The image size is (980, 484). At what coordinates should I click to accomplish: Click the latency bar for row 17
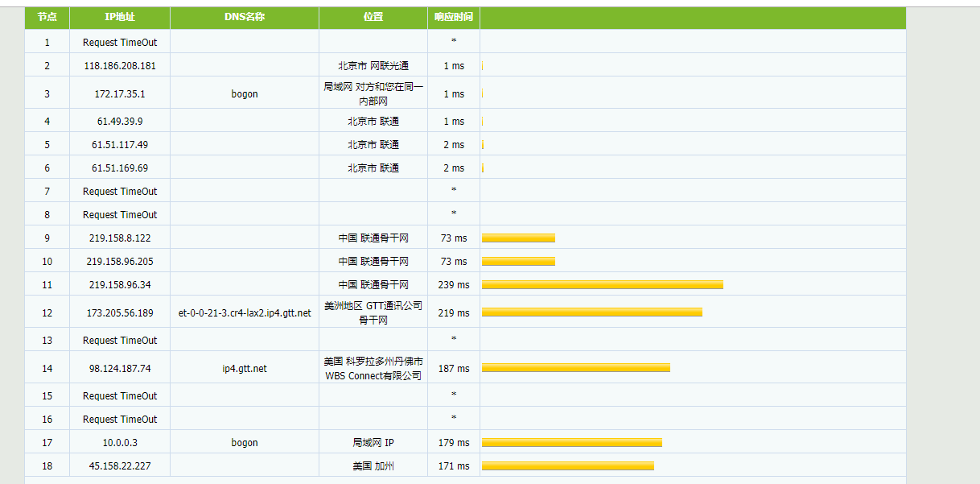(x=572, y=442)
